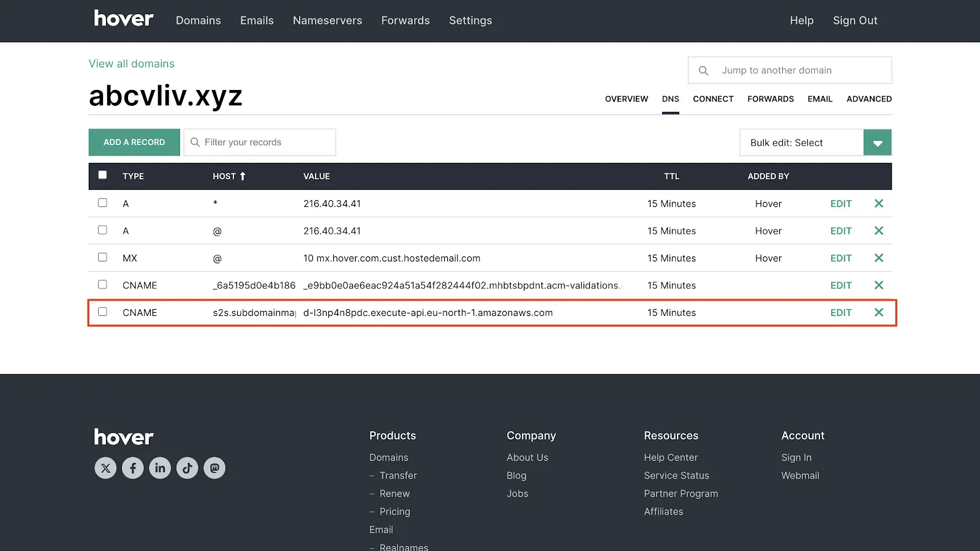This screenshot has height=551, width=980.
Task: Check the box for the wildcard A record
Action: click(102, 203)
